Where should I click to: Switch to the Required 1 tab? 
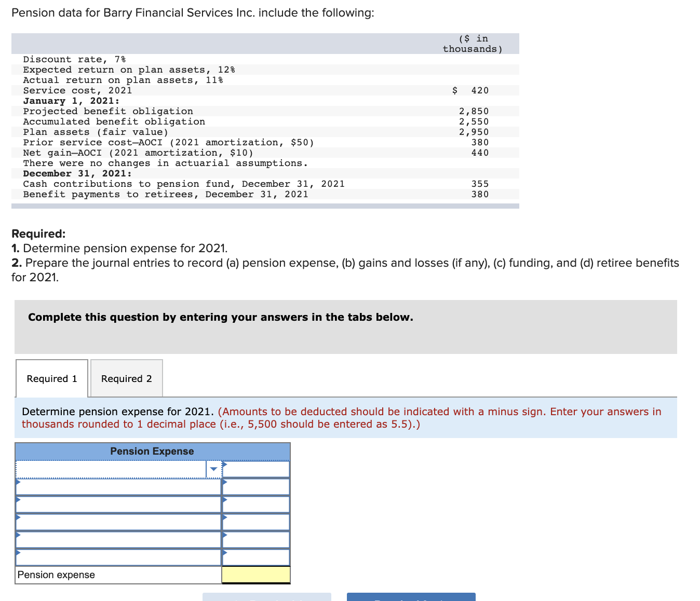[52, 378]
